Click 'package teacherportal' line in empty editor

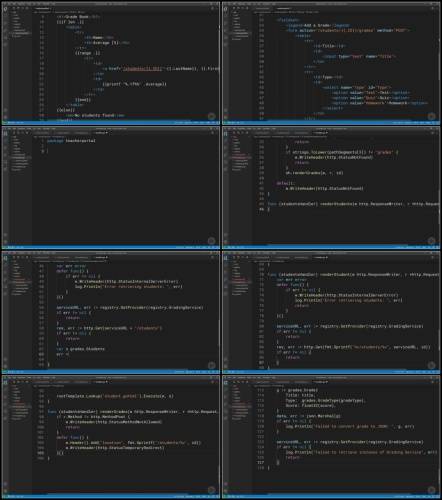coord(71,141)
